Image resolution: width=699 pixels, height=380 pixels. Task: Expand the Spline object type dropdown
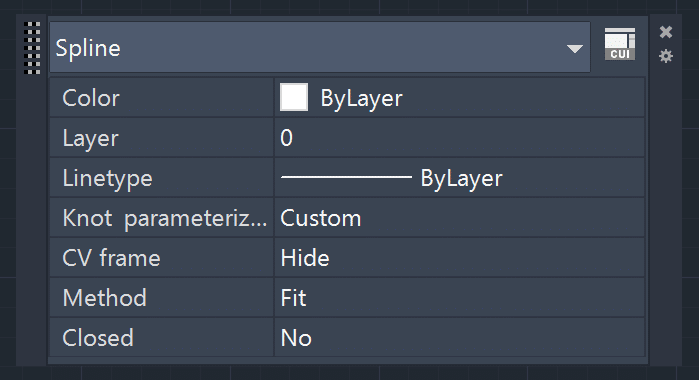(320, 47)
